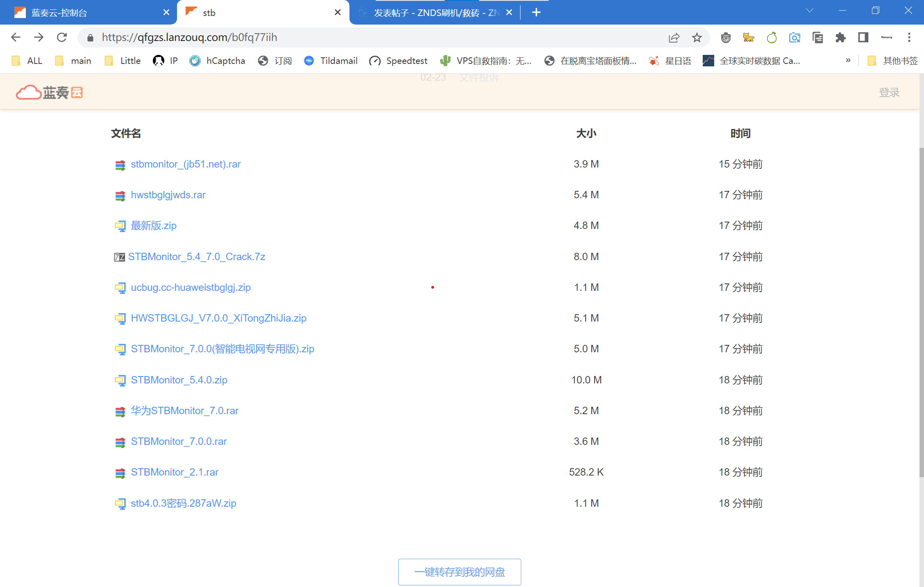Open the Tildamail bookmark

(x=331, y=61)
